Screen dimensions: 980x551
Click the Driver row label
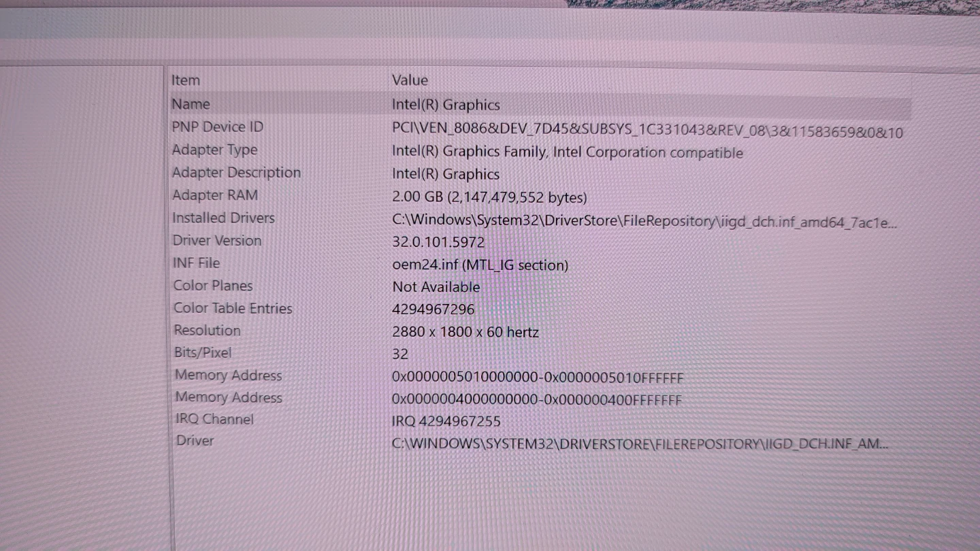pyautogui.click(x=195, y=440)
